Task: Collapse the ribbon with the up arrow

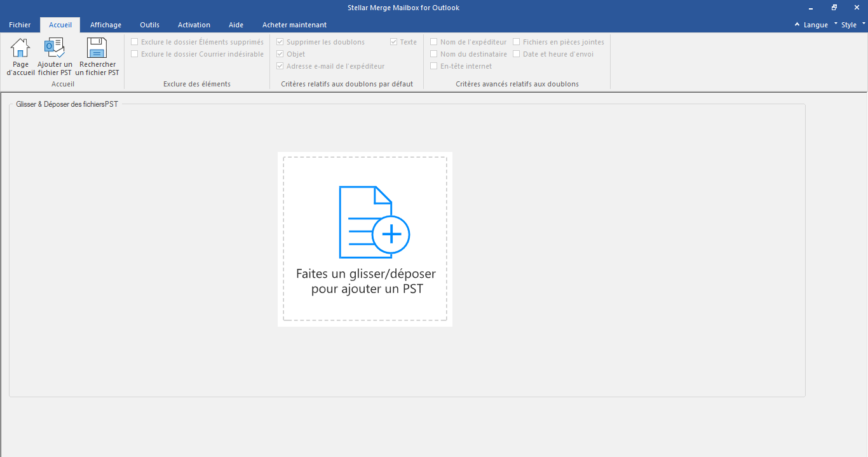Action: [797, 25]
